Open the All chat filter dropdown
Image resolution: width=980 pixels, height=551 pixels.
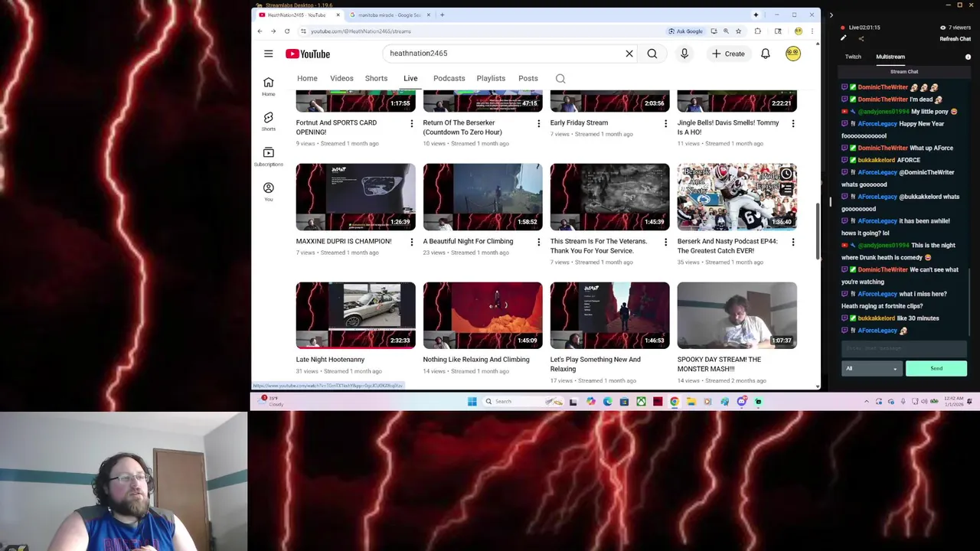coord(871,368)
